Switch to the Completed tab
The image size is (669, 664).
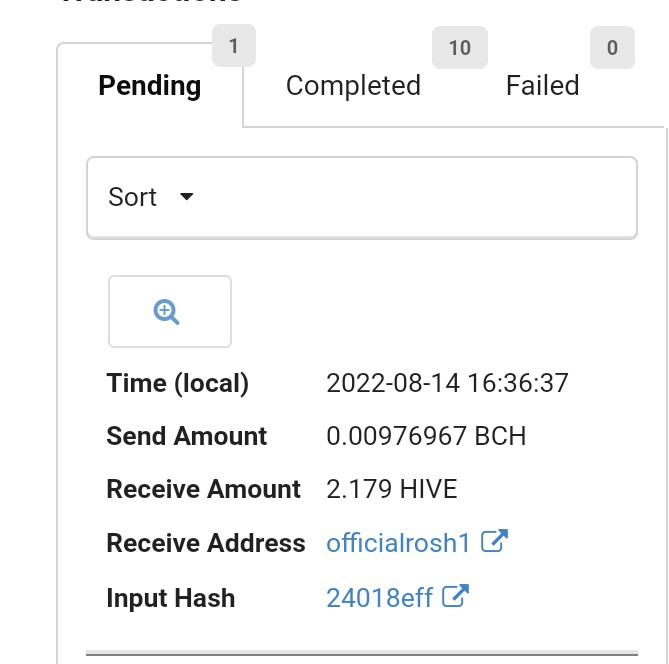[353, 85]
